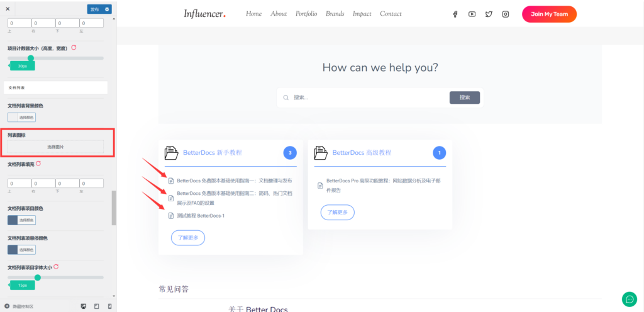The image size is (644, 312).
Task: Click the 文档列表项目字体大小 slider handle
Action: pyautogui.click(x=38, y=277)
